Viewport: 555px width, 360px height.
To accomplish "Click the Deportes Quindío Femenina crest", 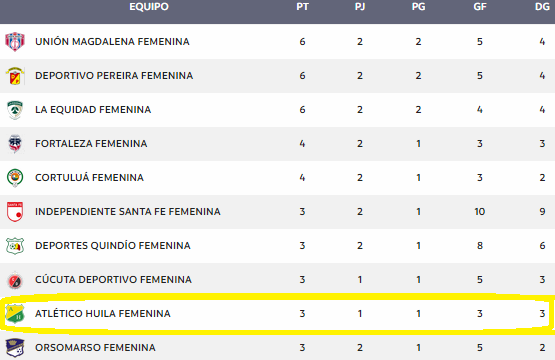I will tap(15, 246).
